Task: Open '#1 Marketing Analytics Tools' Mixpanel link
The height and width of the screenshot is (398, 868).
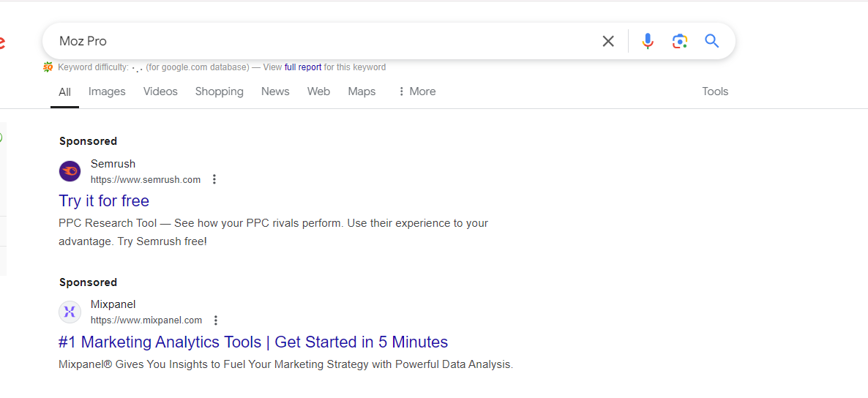Action: tap(253, 342)
